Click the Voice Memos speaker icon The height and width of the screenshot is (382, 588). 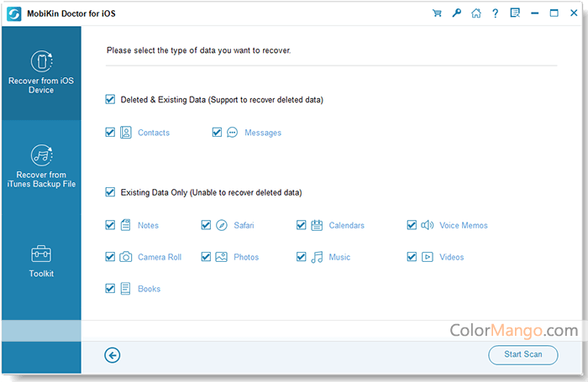click(427, 225)
